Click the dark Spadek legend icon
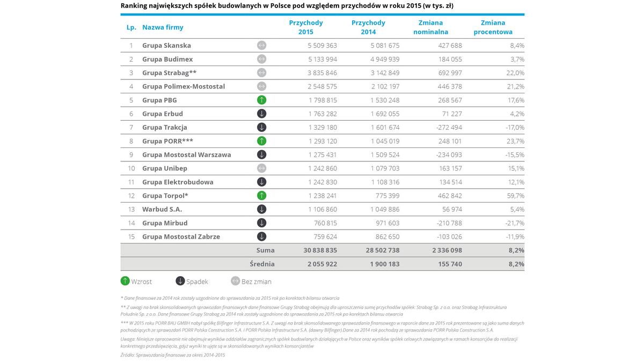The width and height of the screenshot is (644, 362). (x=180, y=281)
